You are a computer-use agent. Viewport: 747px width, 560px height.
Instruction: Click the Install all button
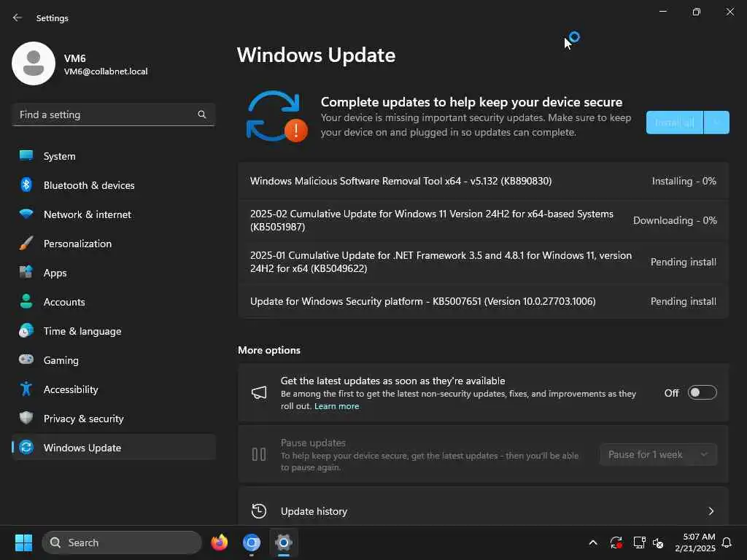coord(674,122)
